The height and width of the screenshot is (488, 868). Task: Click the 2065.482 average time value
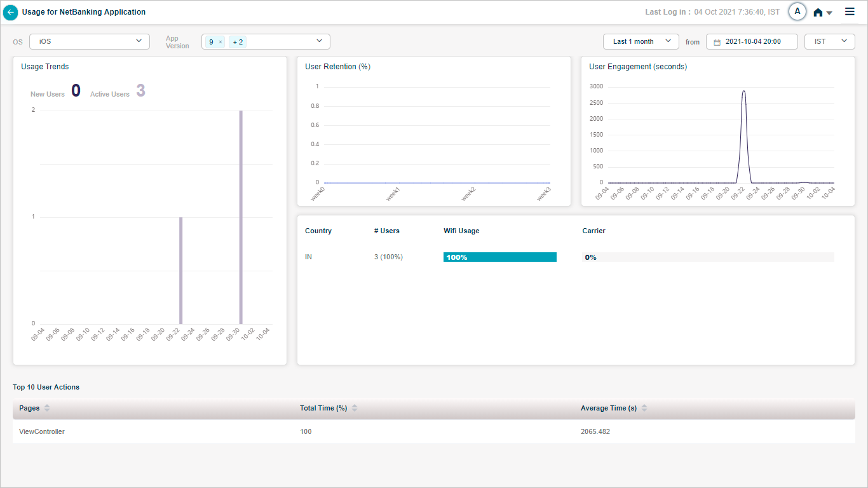[596, 431]
